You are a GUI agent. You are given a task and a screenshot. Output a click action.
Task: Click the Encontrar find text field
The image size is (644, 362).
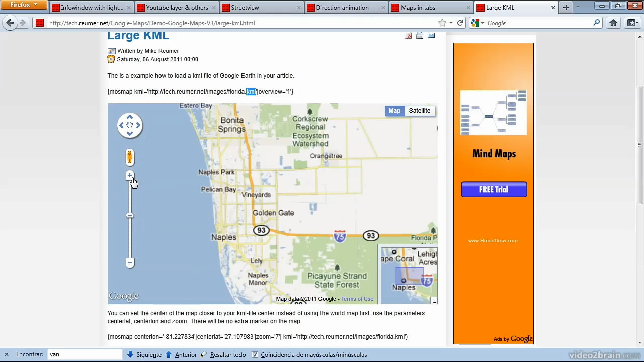tap(85, 354)
